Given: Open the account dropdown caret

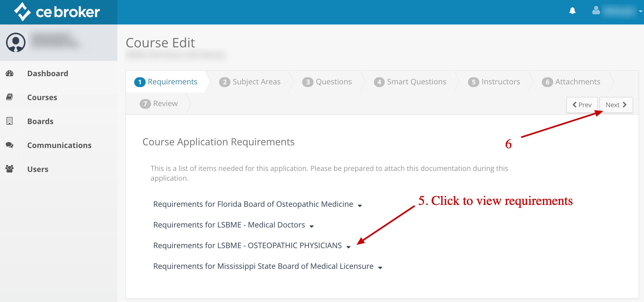Looking at the screenshot, I should click(640, 11).
